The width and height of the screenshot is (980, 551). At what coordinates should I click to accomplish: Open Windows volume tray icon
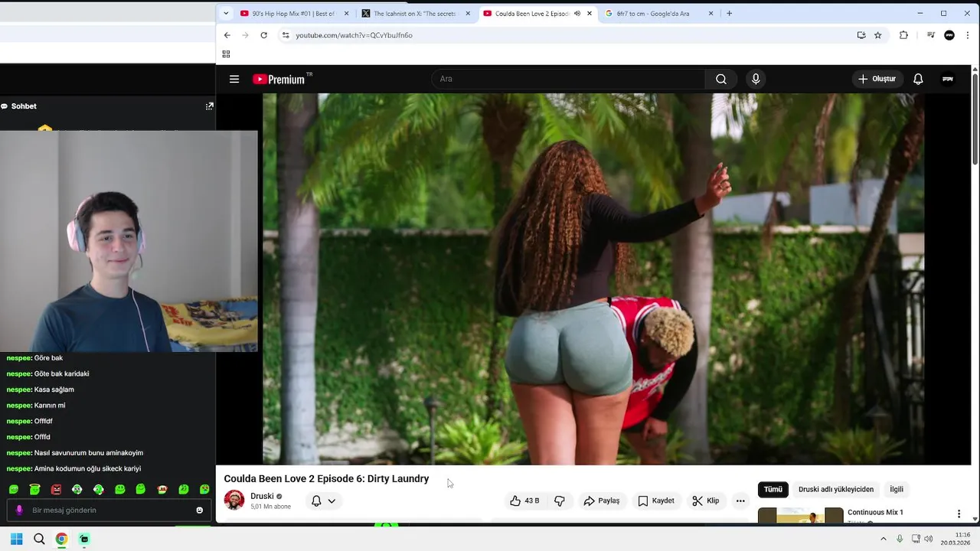(x=929, y=539)
